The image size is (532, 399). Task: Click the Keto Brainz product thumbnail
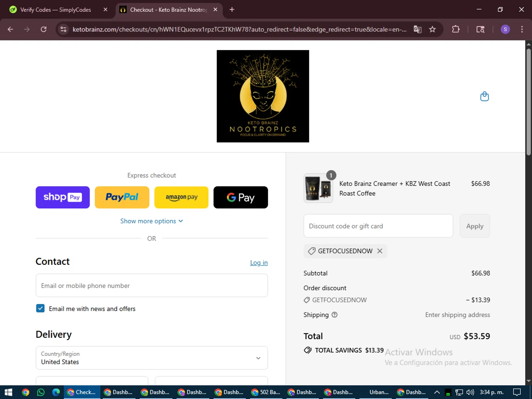pos(318,188)
